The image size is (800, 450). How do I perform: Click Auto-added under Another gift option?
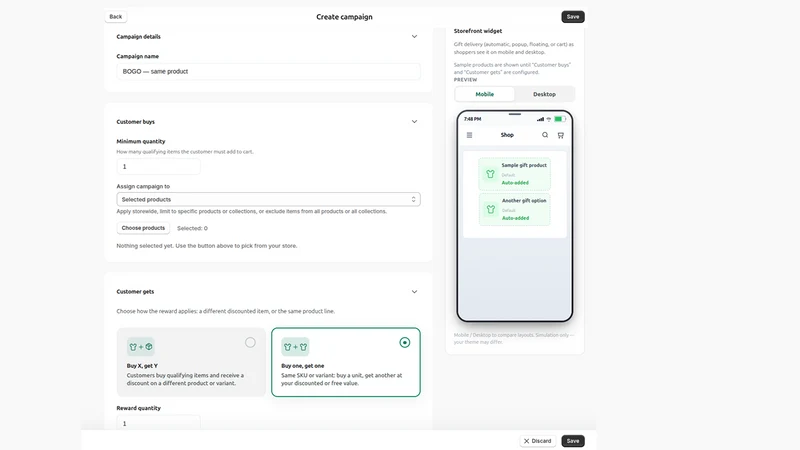tap(515, 218)
